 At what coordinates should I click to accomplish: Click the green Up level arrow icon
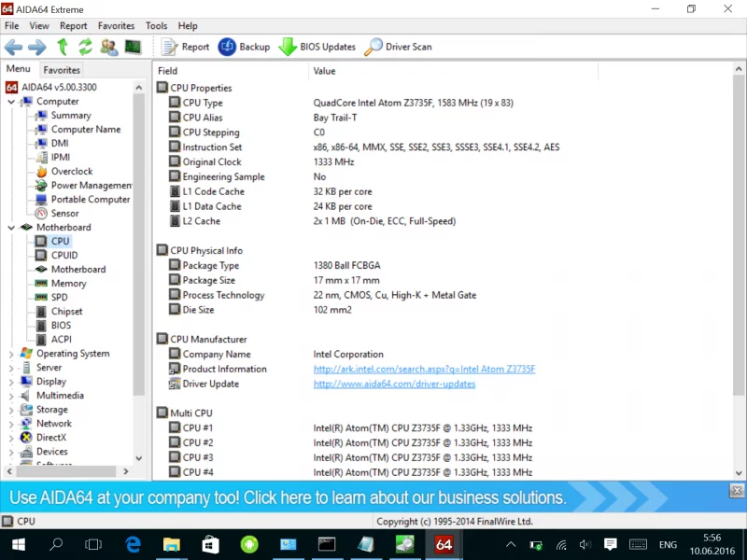[x=63, y=47]
